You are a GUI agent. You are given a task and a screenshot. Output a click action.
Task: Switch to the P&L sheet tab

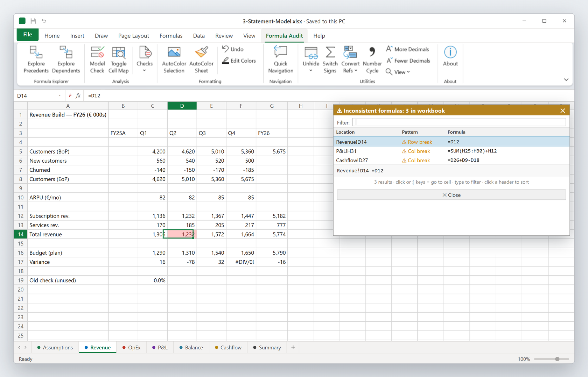[160, 347]
